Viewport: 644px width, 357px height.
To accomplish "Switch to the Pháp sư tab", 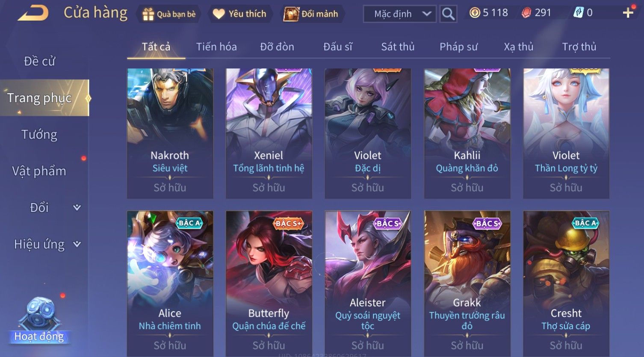I will (458, 47).
